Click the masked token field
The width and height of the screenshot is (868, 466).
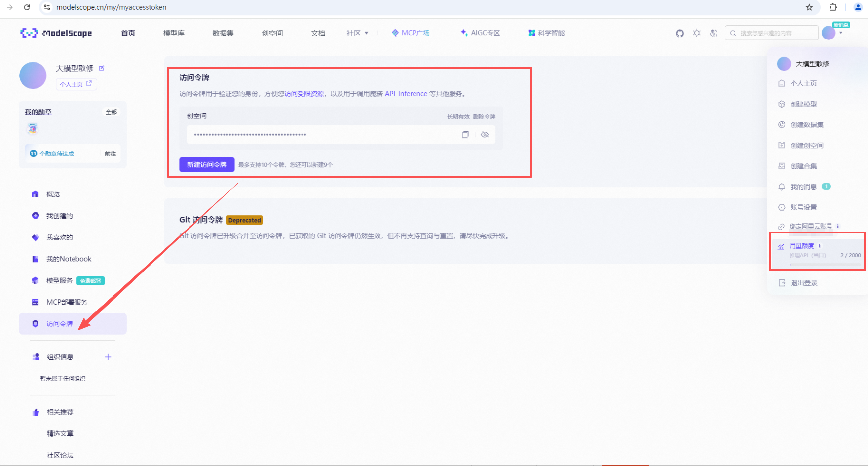[341, 135]
